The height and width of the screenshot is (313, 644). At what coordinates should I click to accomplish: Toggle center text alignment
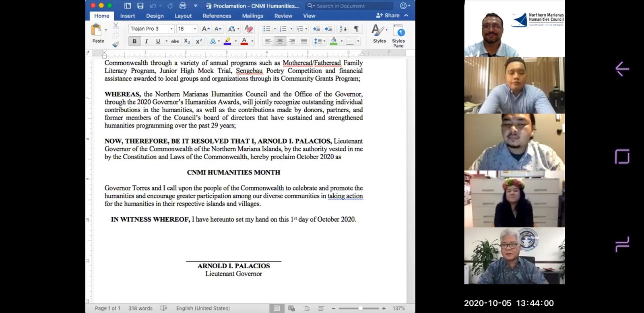(280, 41)
